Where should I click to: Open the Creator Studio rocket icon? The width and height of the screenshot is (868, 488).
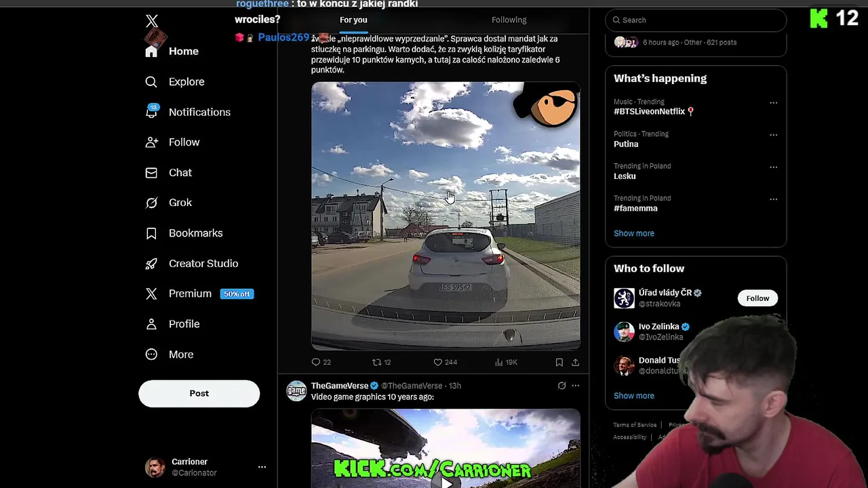tap(151, 264)
